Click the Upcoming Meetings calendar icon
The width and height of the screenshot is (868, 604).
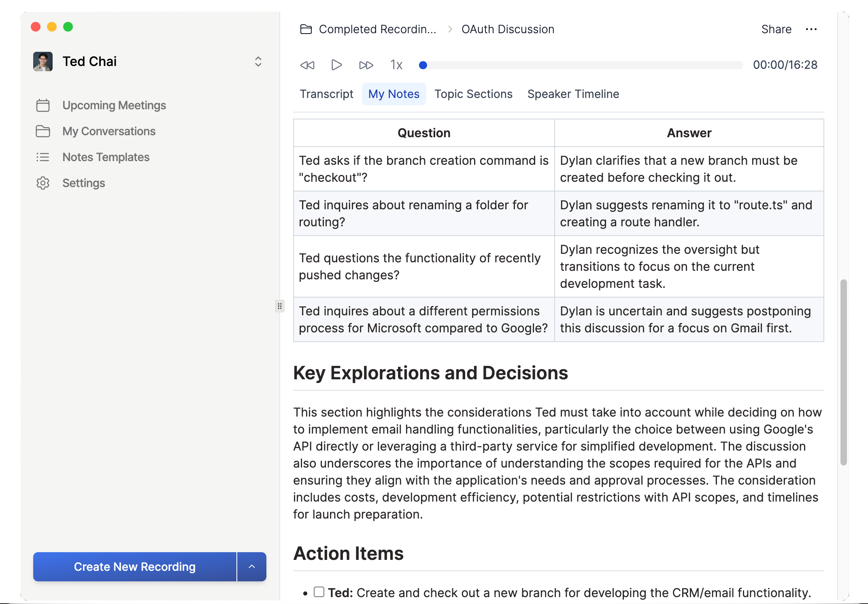coord(43,105)
